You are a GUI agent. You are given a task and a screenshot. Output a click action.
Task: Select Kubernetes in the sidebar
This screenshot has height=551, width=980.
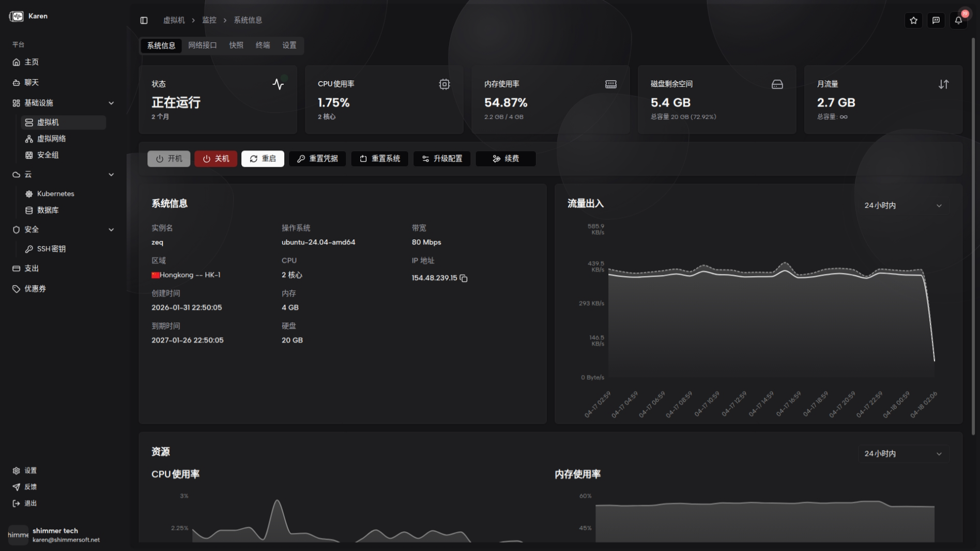[55, 194]
